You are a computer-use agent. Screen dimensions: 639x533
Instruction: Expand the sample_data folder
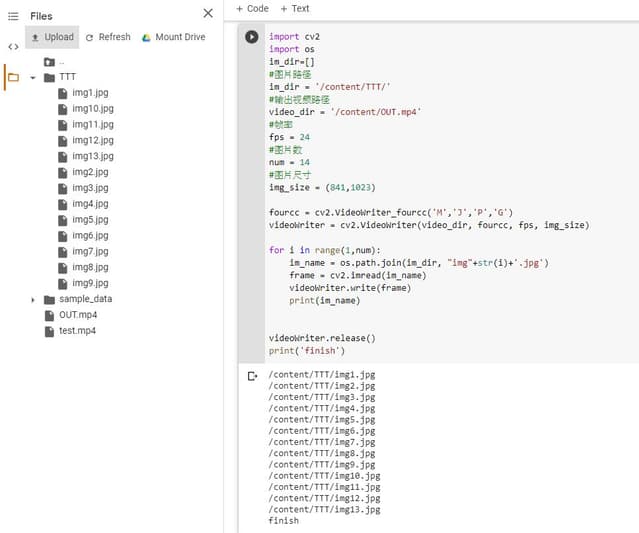tap(33, 299)
